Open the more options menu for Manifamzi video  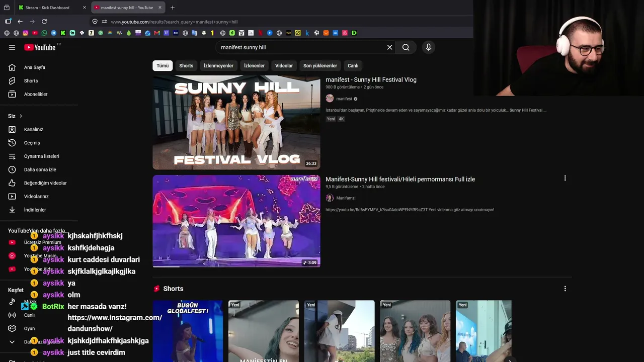(565, 178)
